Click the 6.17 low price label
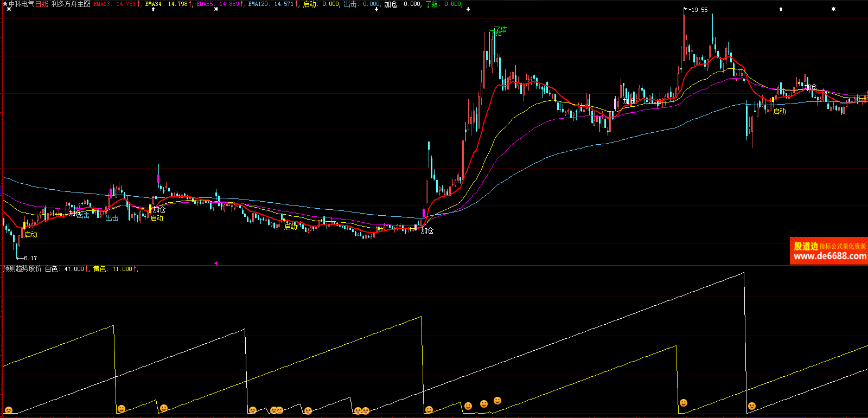 coord(30,258)
